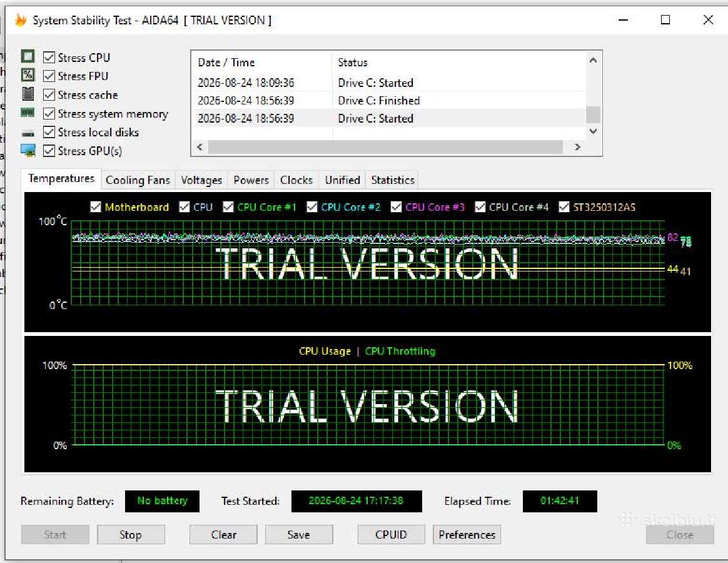Toggle the Stress GPU(s) checkbox
This screenshot has height=563, width=728.
coord(49,151)
